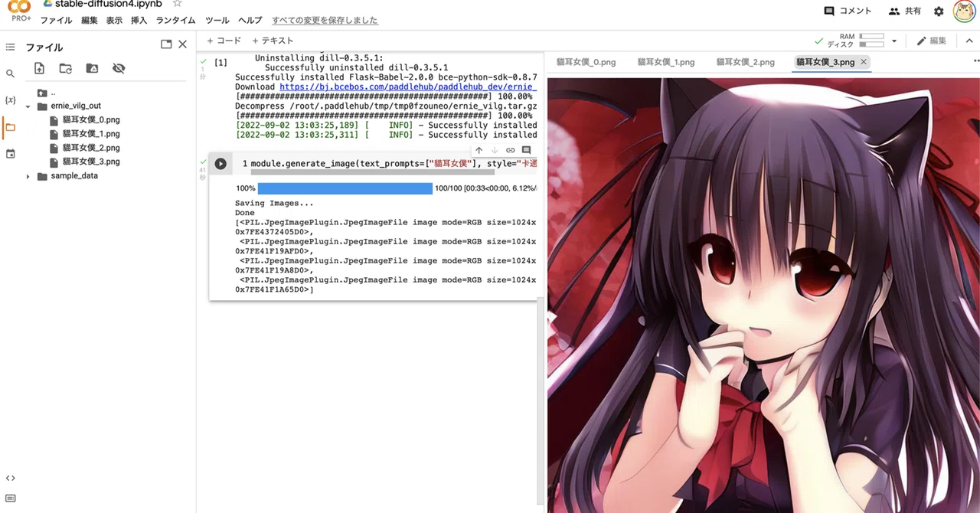Viewport: 980px width, 513px height.
Task: Open the Colab logo home
Action: click(x=18, y=8)
